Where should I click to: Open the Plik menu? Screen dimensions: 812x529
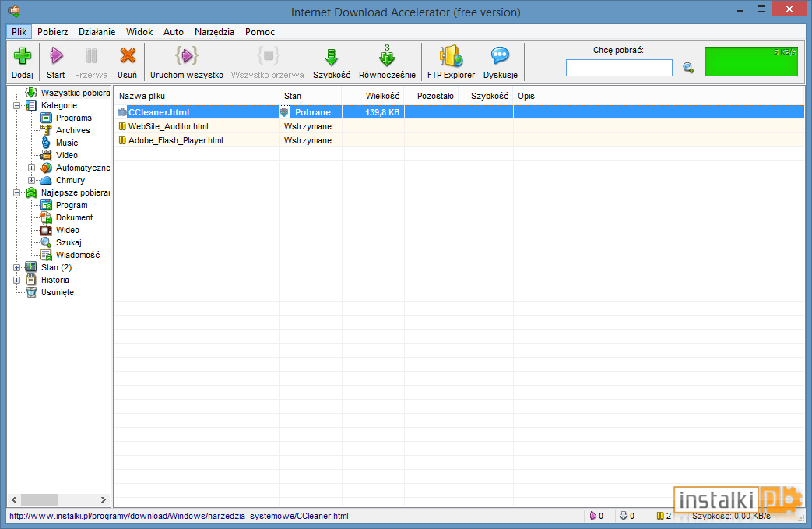pos(19,32)
